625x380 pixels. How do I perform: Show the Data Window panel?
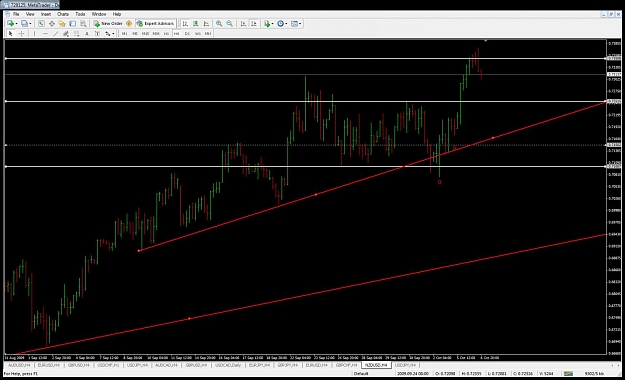pos(51,24)
